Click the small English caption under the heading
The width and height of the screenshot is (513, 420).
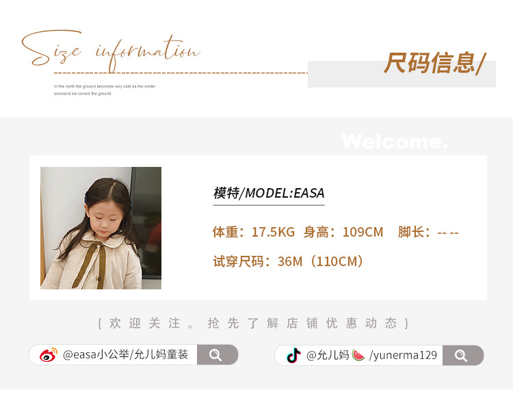point(105,90)
